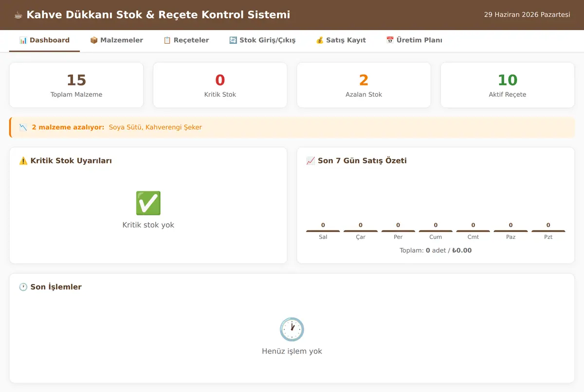Click the Pzt bar in sales chart
The image size is (584, 392).
[x=548, y=231]
